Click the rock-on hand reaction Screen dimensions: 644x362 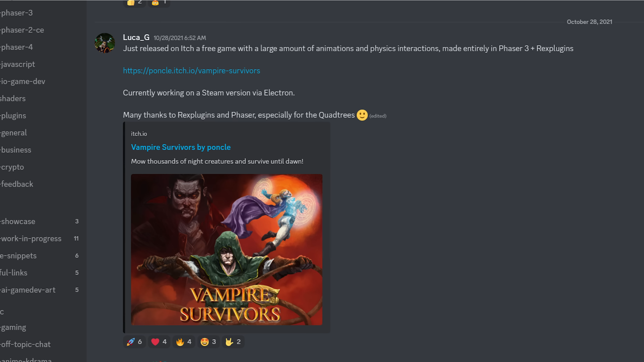pyautogui.click(x=233, y=342)
